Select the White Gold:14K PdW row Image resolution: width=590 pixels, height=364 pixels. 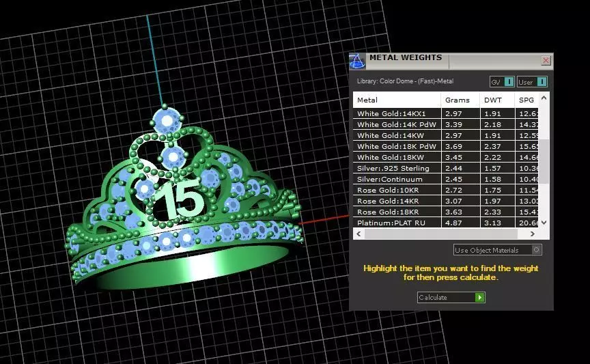pos(445,124)
